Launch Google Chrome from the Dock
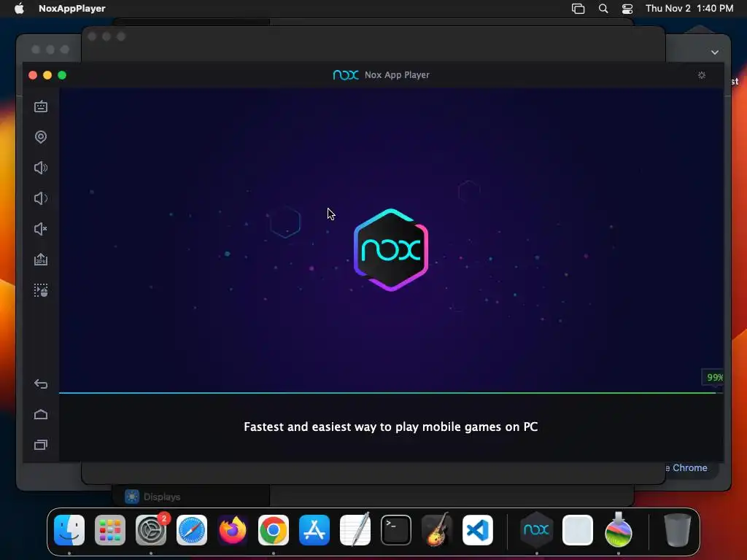The image size is (747, 560). click(274, 529)
